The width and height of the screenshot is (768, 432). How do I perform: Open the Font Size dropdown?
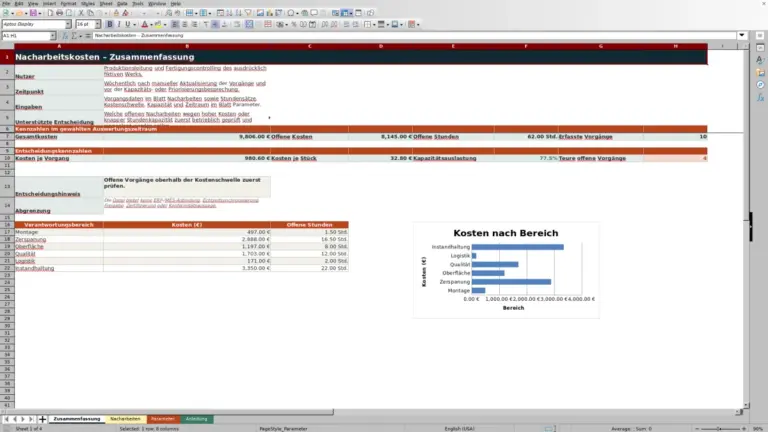pyautogui.click(x=97, y=24)
